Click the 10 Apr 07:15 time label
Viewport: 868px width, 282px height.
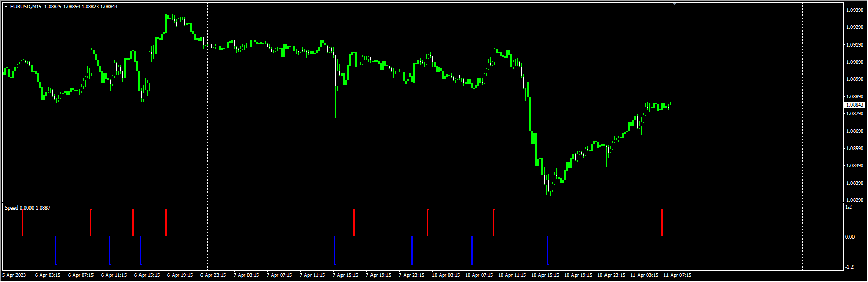[478, 275]
